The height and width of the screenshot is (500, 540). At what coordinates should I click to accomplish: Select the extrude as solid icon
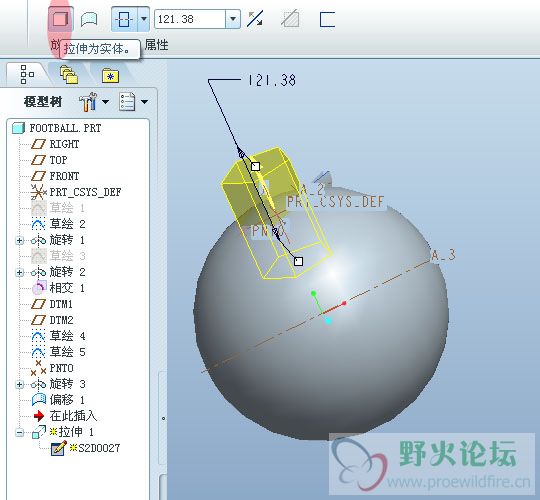pyautogui.click(x=61, y=19)
